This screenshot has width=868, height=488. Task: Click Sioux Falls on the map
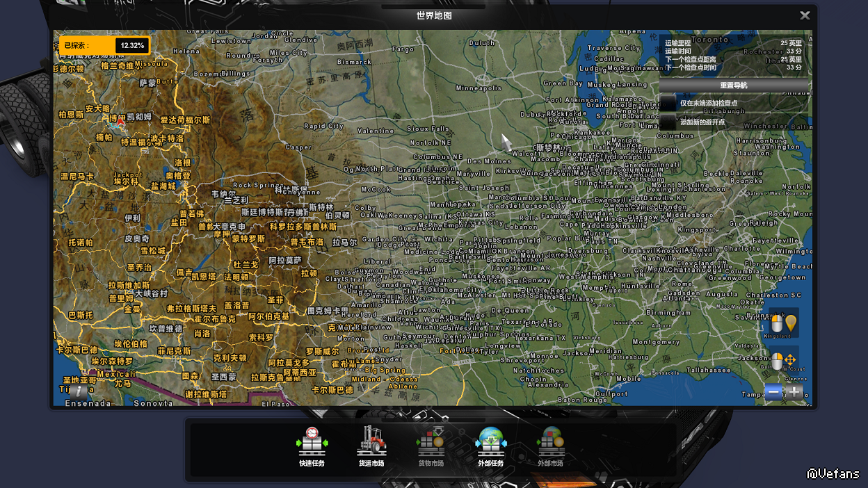(428, 129)
